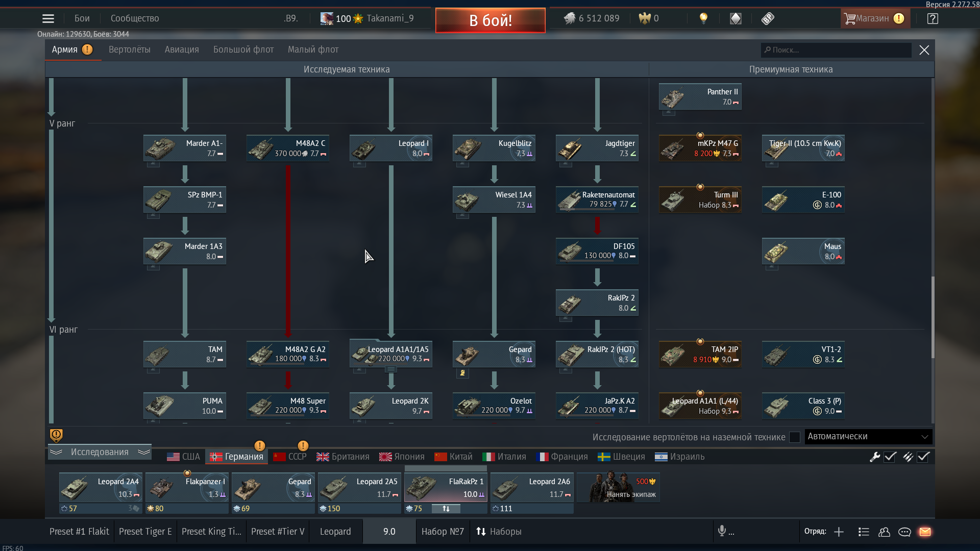Toggle the auto-ammo checkbox beside bullets

pos(923,457)
